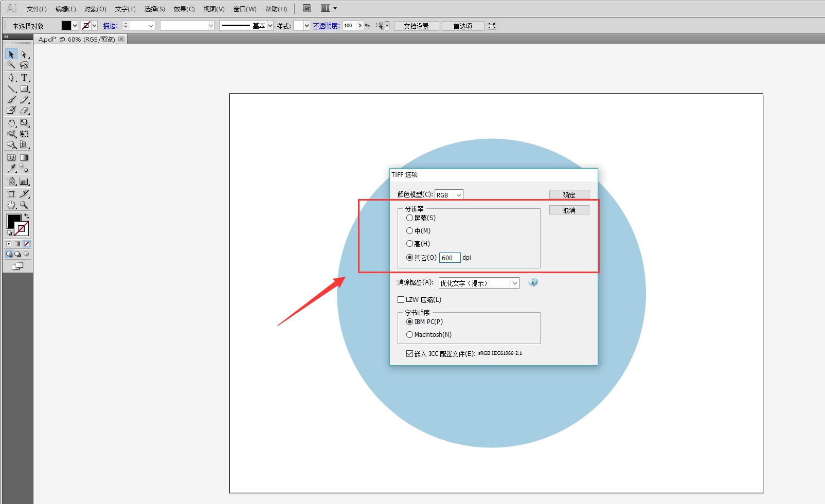Viewport: 825px width, 504px height.
Task: Select the Paintbrush tool
Action: coord(11,99)
